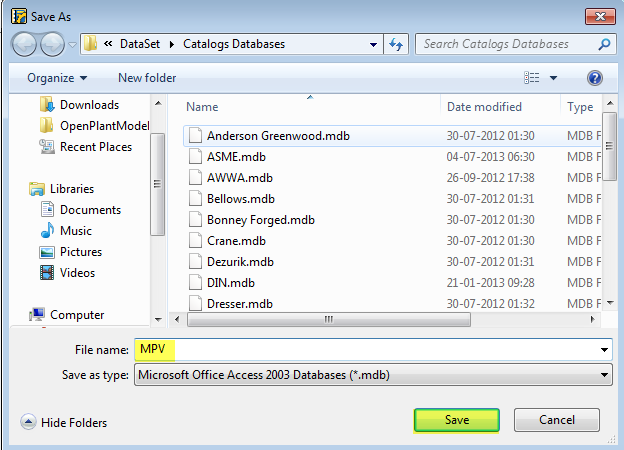Collapse the pane with Hide Folders

[x=64, y=423]
